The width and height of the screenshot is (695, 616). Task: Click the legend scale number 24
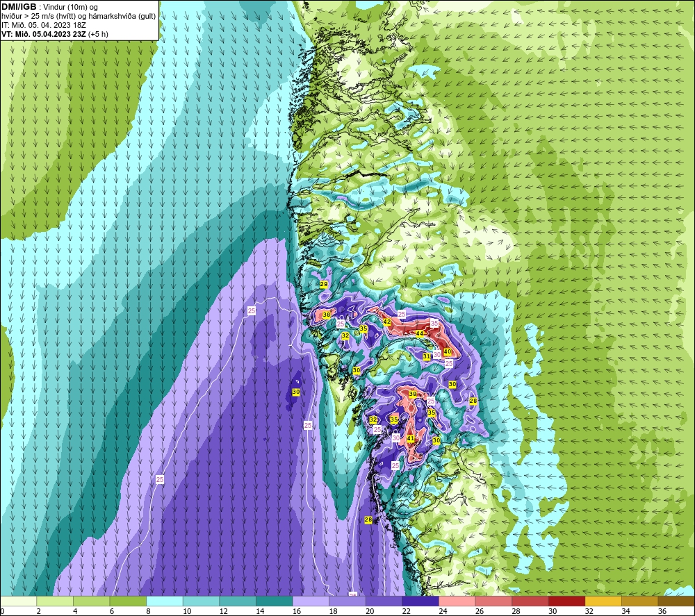coord(443,612)
